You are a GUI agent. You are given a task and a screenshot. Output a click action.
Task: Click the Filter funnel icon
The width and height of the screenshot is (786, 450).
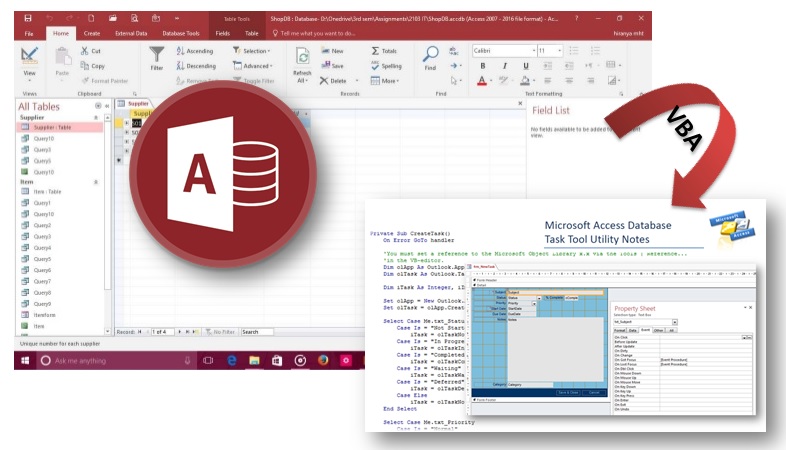[x=157, y=55]
